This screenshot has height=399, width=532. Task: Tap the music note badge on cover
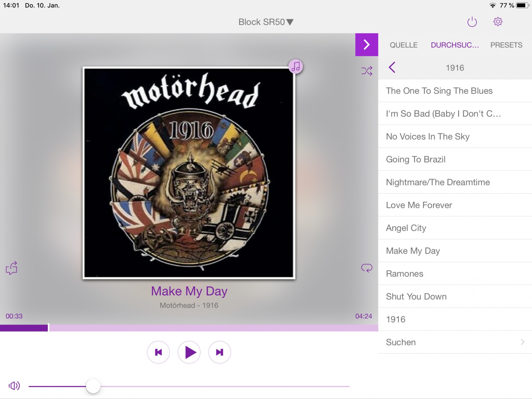point(296,66)
